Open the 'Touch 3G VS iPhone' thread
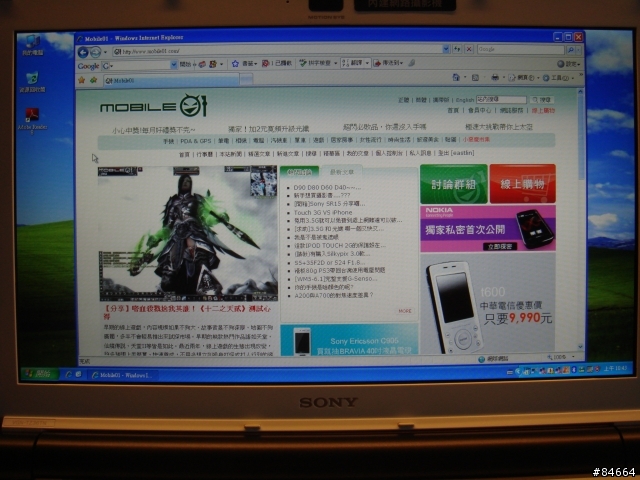 pos(323,212)
